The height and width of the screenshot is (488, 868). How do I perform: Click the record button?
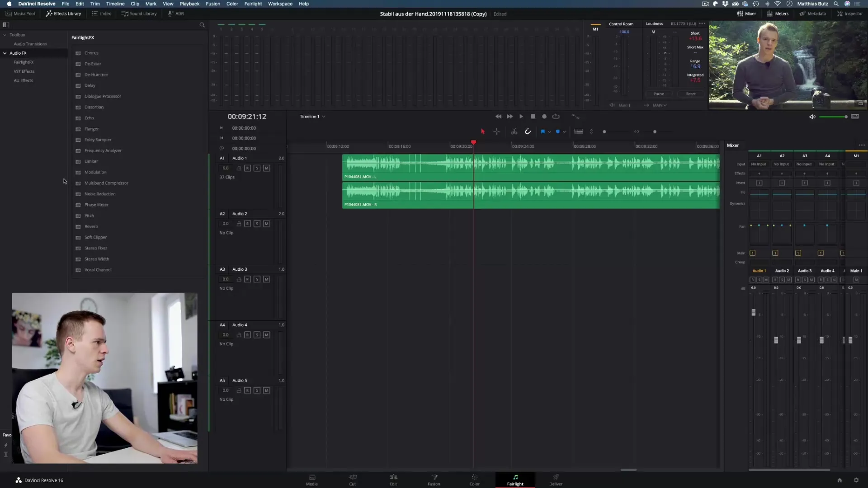pyautogui.click(x=544, y=117)
